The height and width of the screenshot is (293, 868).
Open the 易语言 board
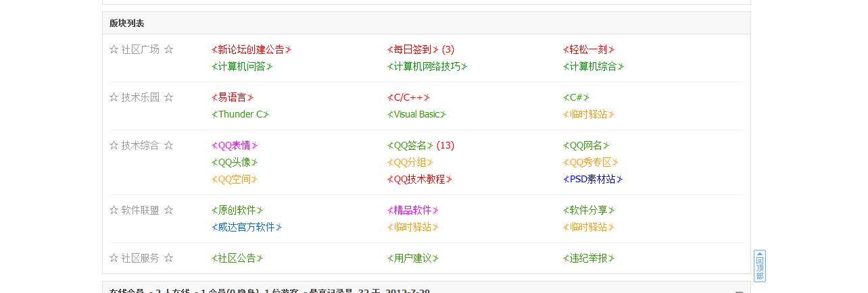point(233,97)
